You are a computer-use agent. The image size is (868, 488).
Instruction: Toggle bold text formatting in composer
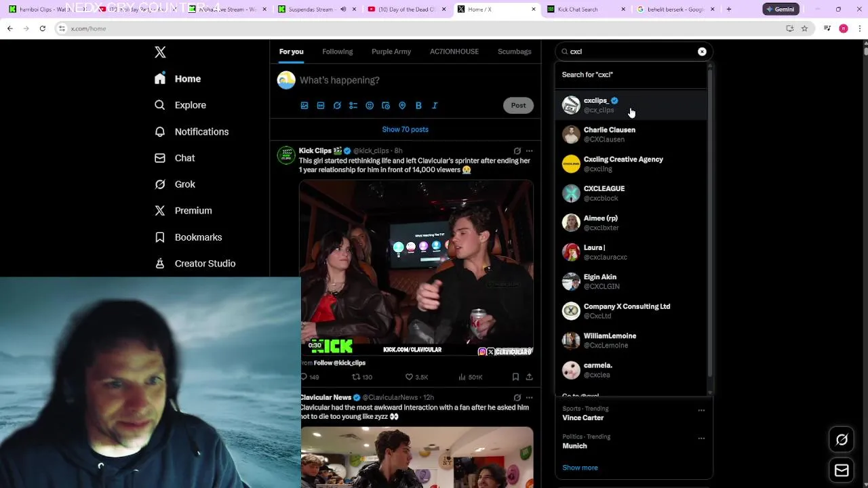[418, 106]
